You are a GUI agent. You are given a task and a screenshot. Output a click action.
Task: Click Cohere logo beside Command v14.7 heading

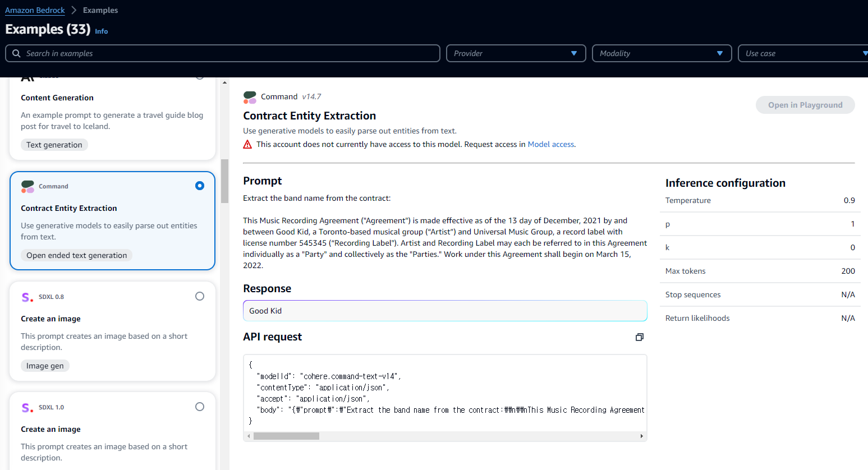250,97
